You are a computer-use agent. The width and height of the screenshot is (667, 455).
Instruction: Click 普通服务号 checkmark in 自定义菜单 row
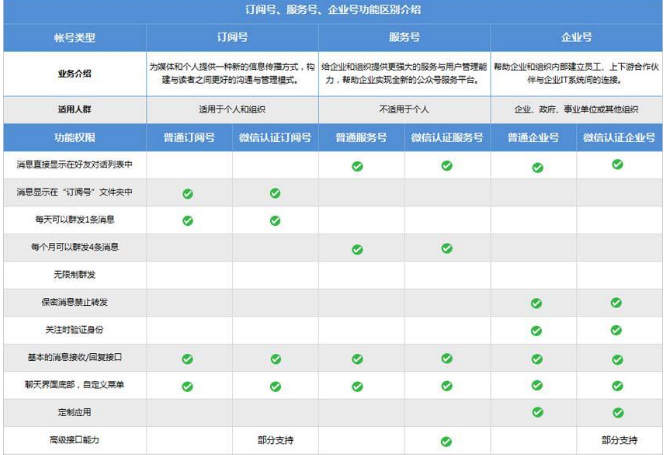pos(357,387)
